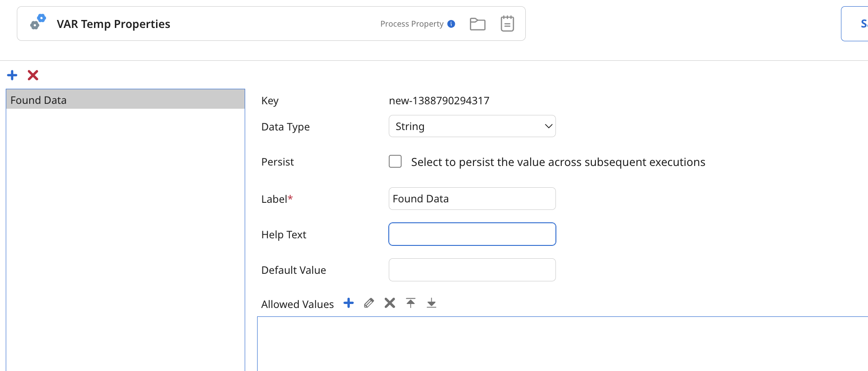The height and width of the screenshot is (371, 868).
Task: Open the notepad description icon
Action: click(507, 24)
